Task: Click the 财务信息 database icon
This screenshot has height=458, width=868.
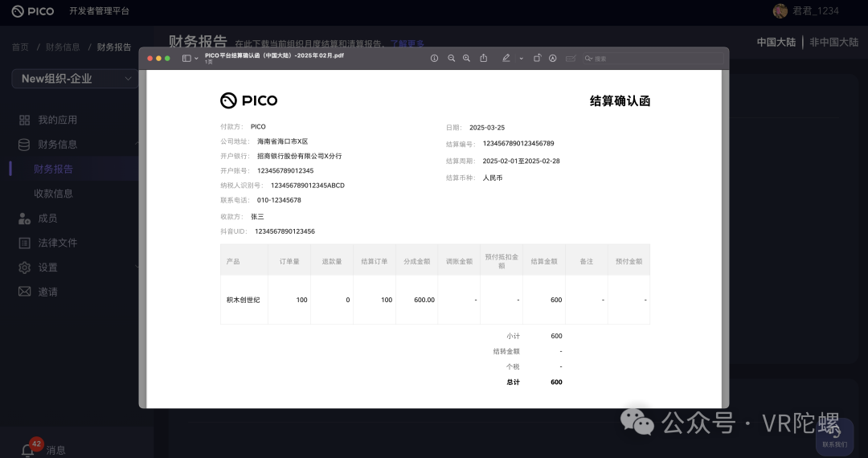Action: pyautogui.click(x=24, y=145)
